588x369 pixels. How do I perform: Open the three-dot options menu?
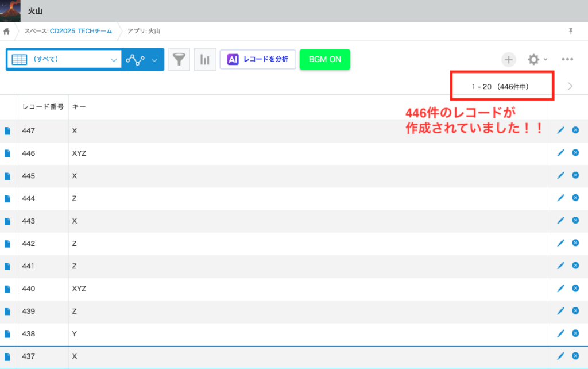click(x=567, y=59)
